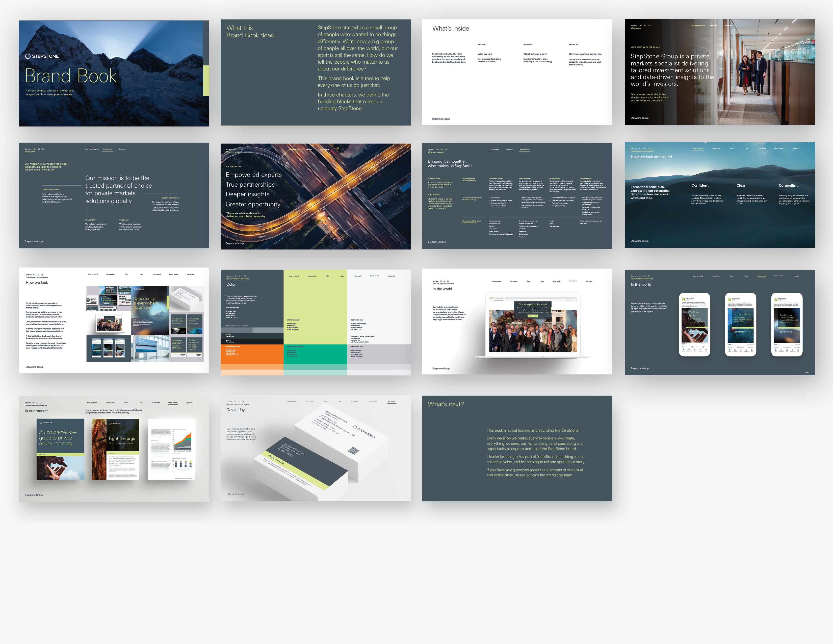
Task: Click the middle phone mockup on the 'In the world' slide
Action: click(740, 324)
